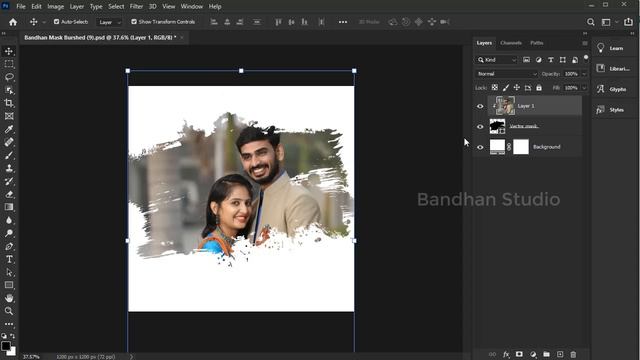Click the Delete layer trash icon
640x360 pixels.
[573, 354]
